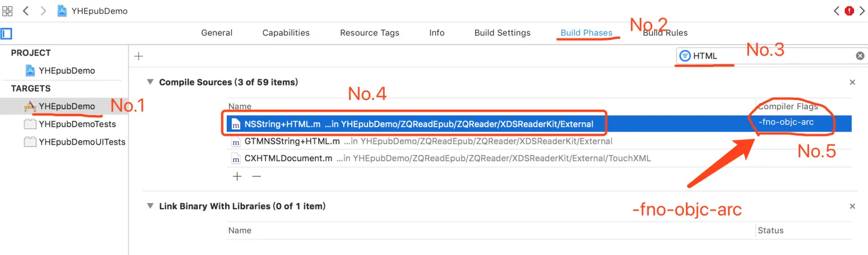Remove selected source file with minus button
Viewport: 868px width, 255px height.
pyautogui.click(x=256, y=176)
